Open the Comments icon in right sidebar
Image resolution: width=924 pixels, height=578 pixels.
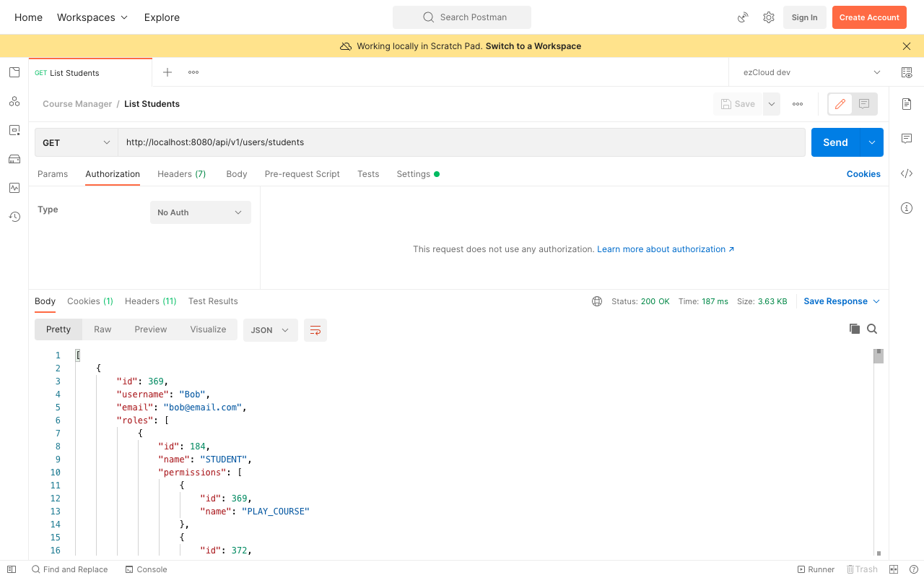907,139
